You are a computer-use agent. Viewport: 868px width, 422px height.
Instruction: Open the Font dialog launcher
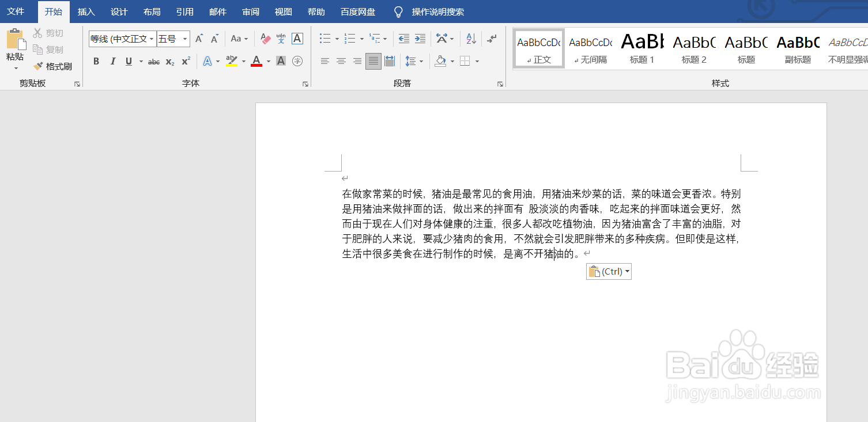click(305, 85)
